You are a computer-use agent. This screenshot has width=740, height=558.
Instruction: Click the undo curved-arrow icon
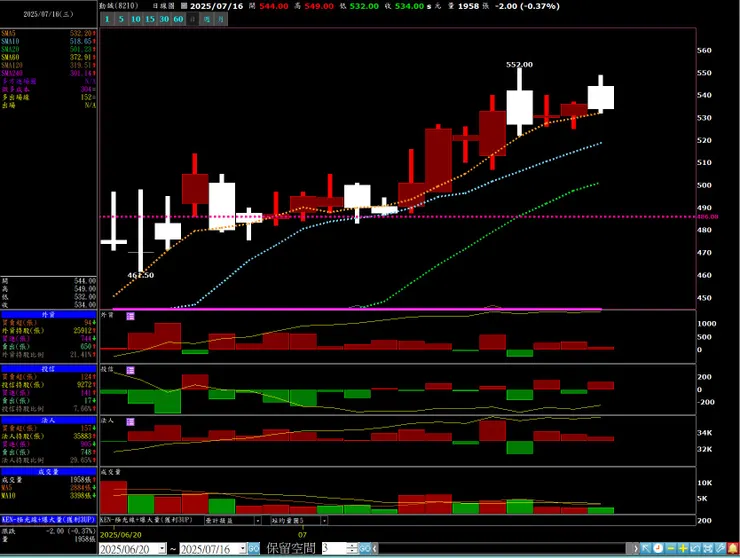pyautogui.click(x=695, y=548)
